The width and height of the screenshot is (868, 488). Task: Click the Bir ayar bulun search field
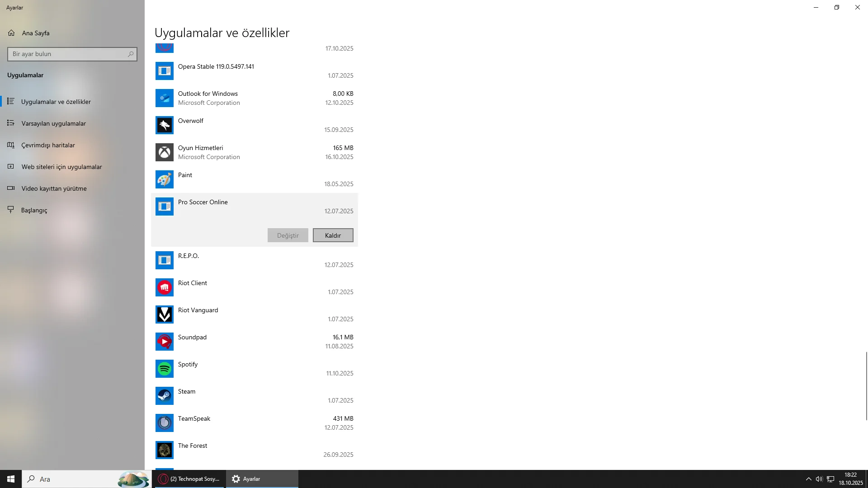click(x=68, y=54)
